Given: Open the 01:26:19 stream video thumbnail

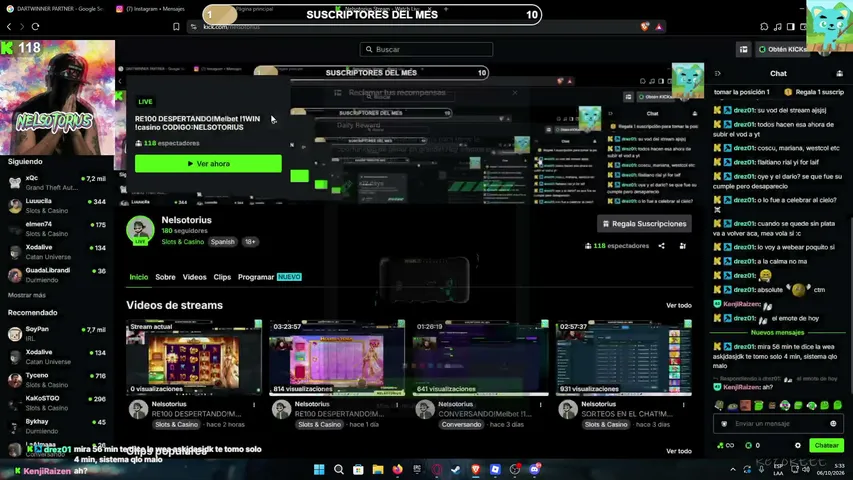Looking at the screenshot, I should [x=480, y=357].
